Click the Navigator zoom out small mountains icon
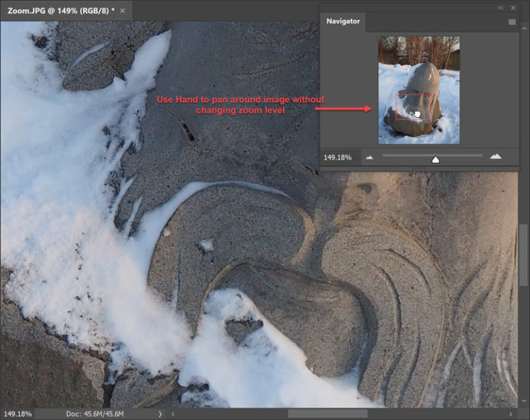This screenshot has width=530, height=420. (369, 157)
